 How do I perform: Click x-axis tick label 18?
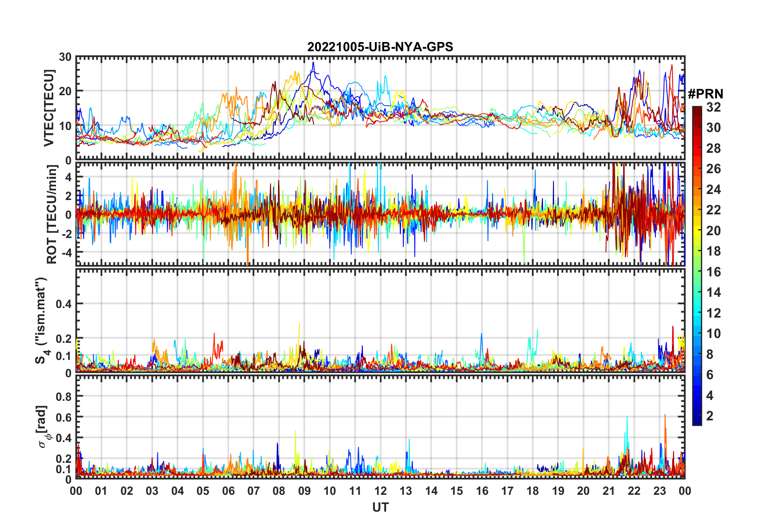tap(533, 491)
